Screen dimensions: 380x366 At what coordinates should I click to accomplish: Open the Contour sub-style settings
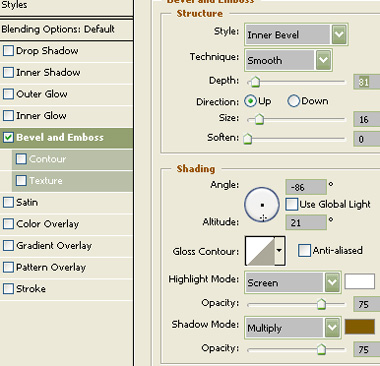pos(47,159)
